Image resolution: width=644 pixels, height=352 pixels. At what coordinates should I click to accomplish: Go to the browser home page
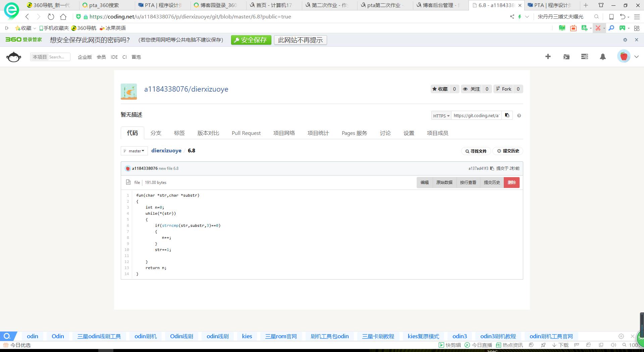63,17
